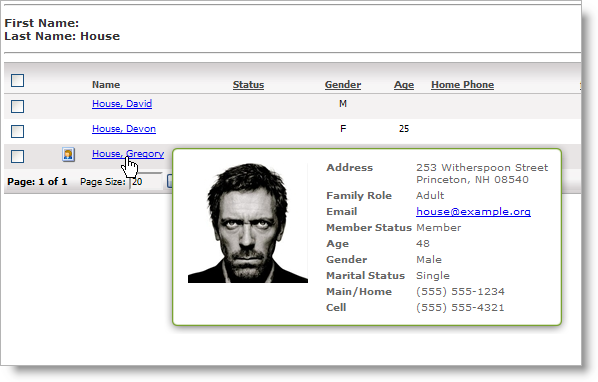Screen dimensions: 598x382
Task: Click the photo icon beside House, Gregory
Action: pos(68,154)
